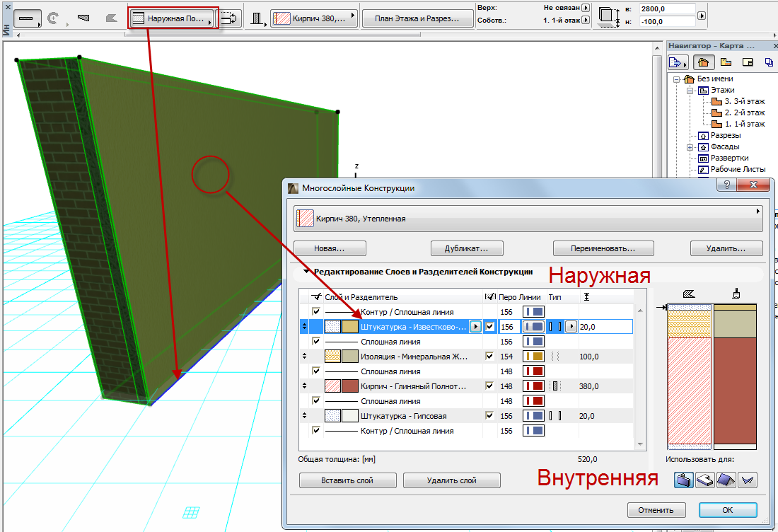Open end line type arrow of selected layer
Viewport: 778px width, 532px height.
click(x=571, y=327)
